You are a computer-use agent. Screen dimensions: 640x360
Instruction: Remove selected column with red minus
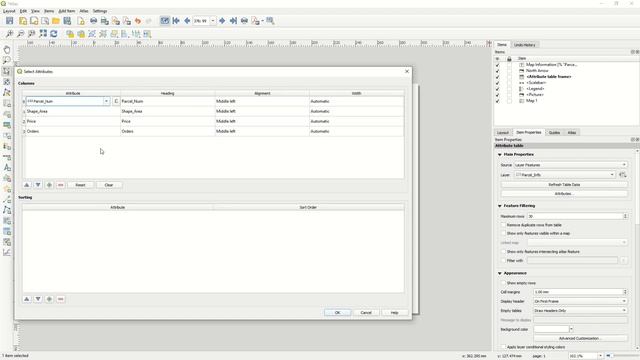pyautogui.click(x=60, y=185)
